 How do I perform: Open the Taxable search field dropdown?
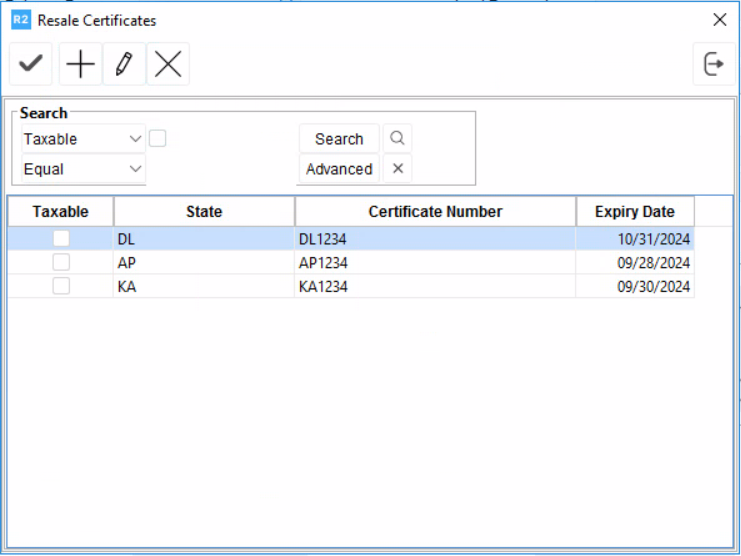pos(83,139)
